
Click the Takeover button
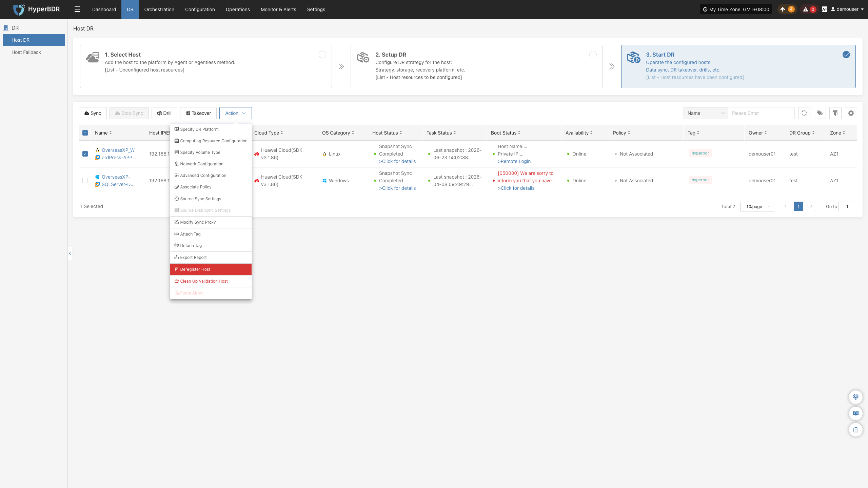pos(198,113)
